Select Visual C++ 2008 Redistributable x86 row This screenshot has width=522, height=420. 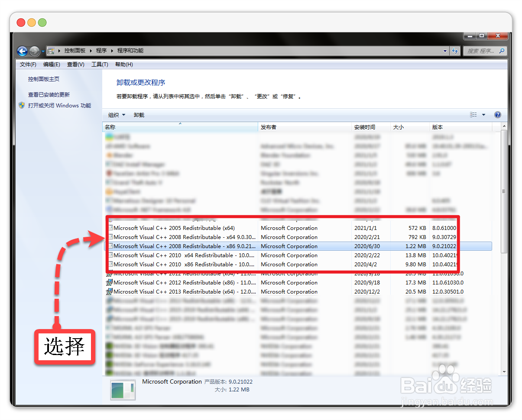click(x=298, y=246)
